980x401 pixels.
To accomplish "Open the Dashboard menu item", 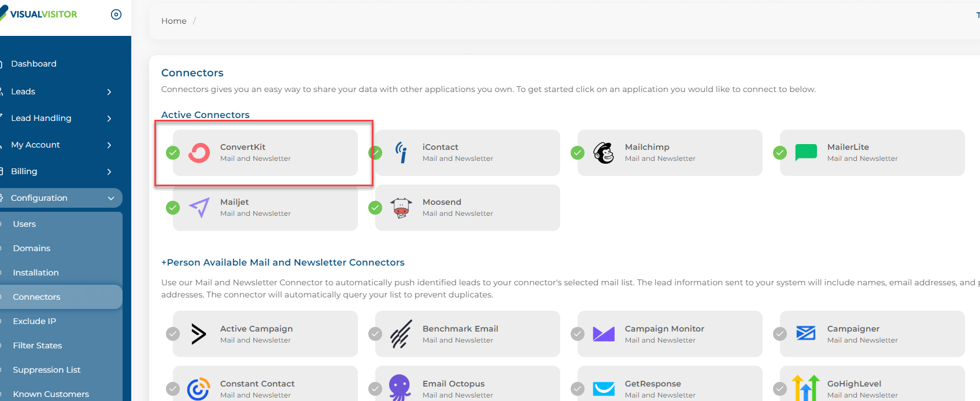I will point(34,64).
